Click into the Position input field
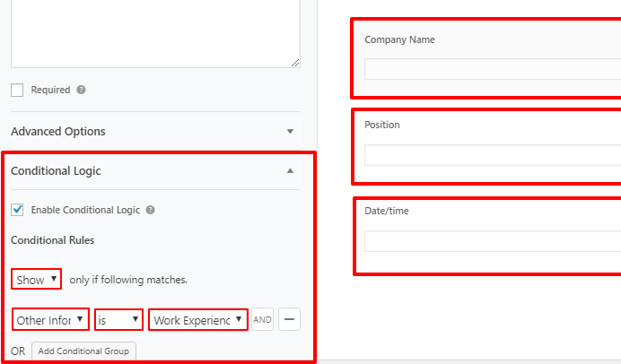 click(x=492, y=155)
